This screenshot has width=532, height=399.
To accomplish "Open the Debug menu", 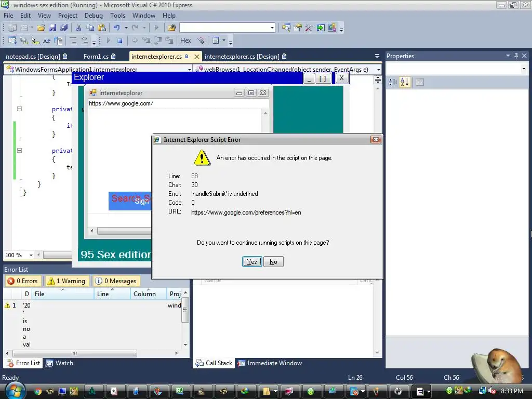I will [x=94, y=16].
